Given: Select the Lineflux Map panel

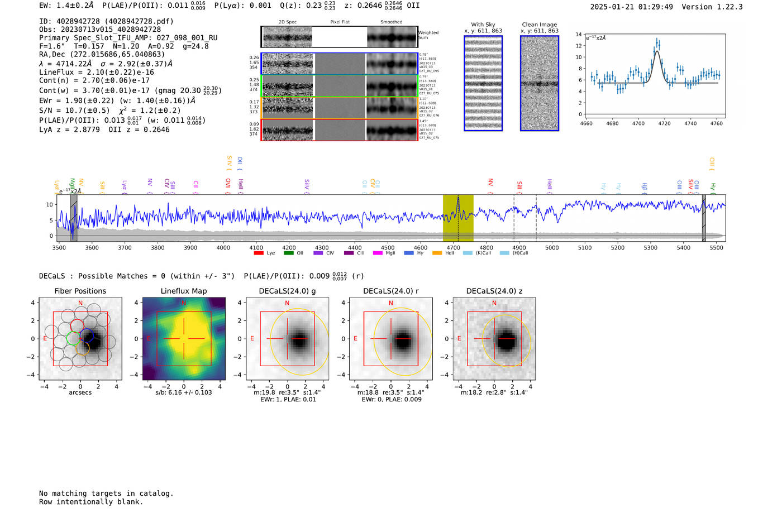Looking at the screenshot, I should point(184,339).
